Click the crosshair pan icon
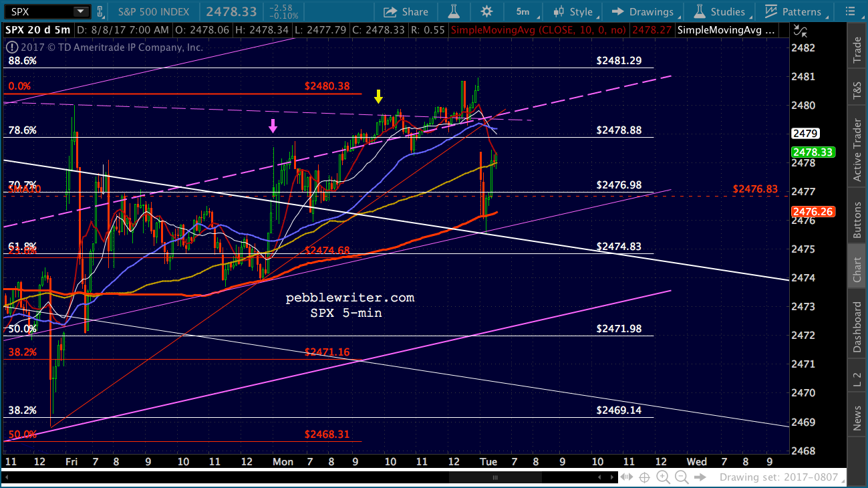Screen dimensions: 868x488 pos(645,477)
